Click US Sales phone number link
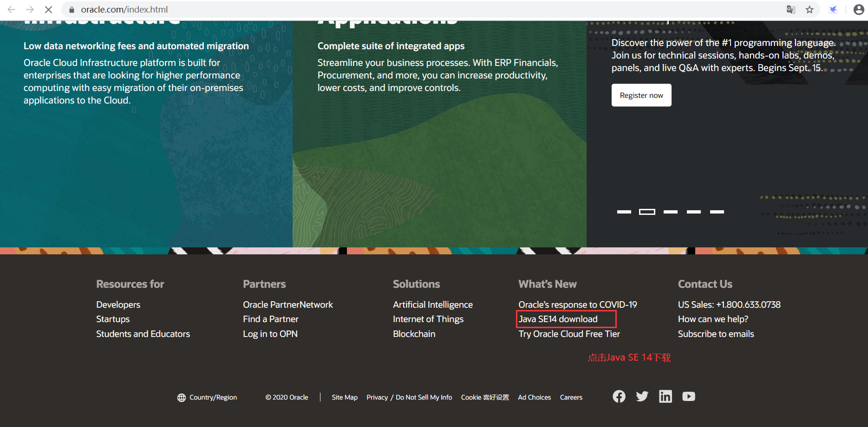This screenshot has height=427, width=868. pos(729,304)
